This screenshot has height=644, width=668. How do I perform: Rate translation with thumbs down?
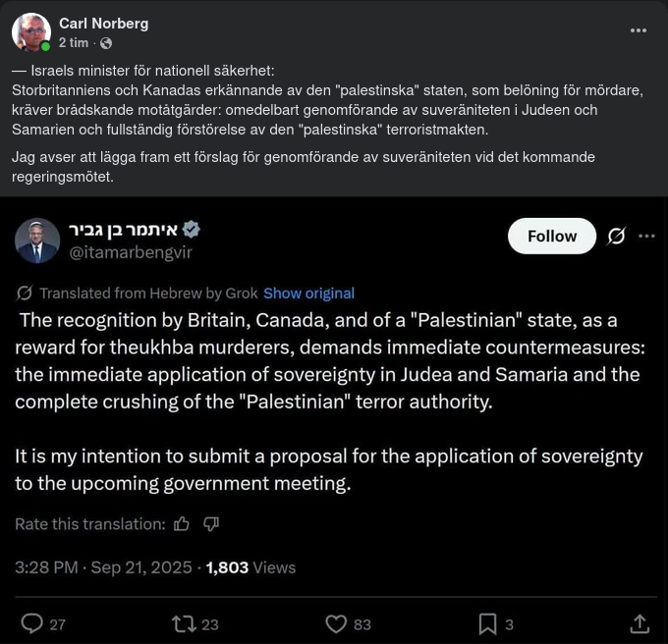coord(210,524)
